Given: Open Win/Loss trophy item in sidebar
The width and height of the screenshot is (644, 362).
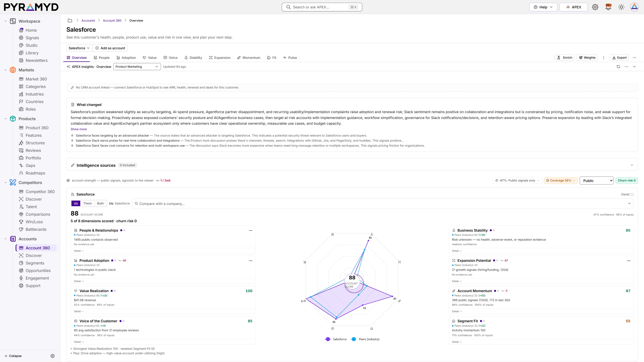Looking at the screenshot, I should point(34,222).
